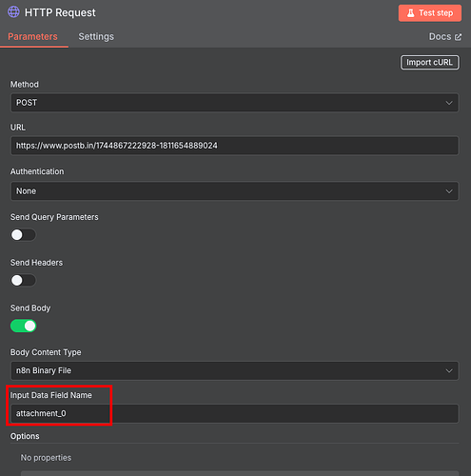Select the Parameters tab
The height and width of the screenshot is (476, 471).
[32, 36]
